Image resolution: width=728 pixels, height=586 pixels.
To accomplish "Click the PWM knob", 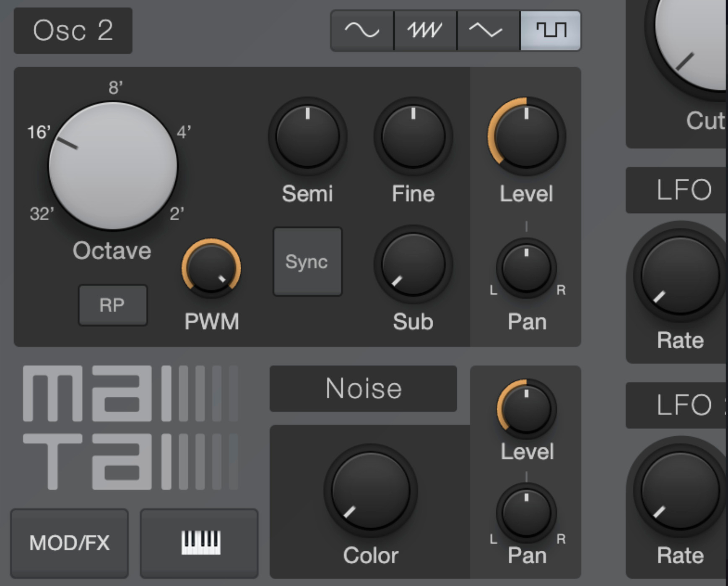I will (x=211, y=268).
